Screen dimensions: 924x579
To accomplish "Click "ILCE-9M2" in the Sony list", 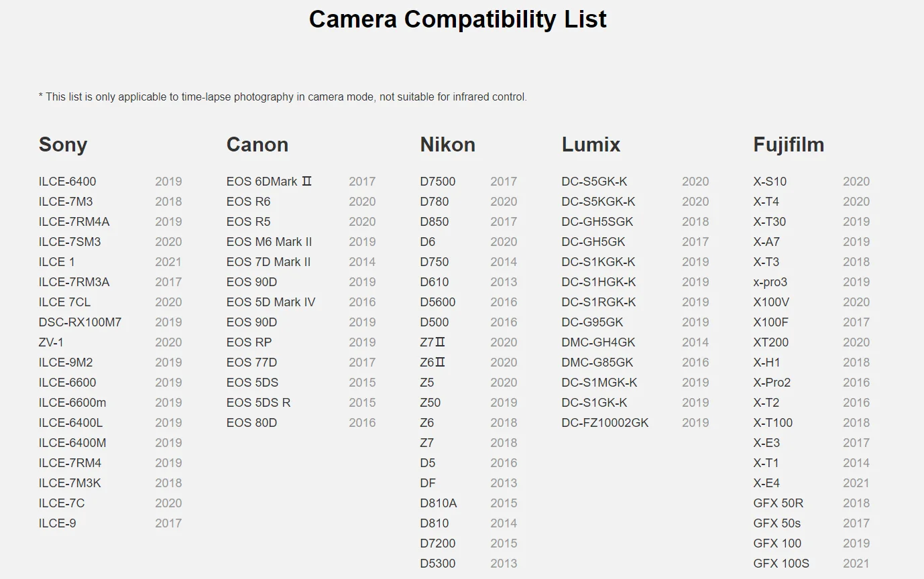I will [66, 363].
